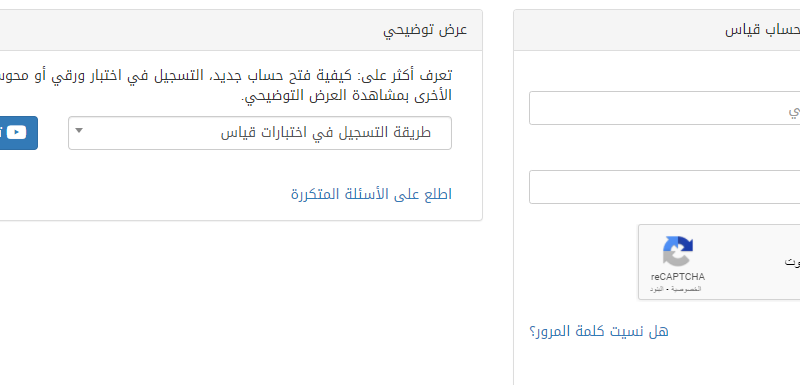Focus the first login input field

[664, 108]
